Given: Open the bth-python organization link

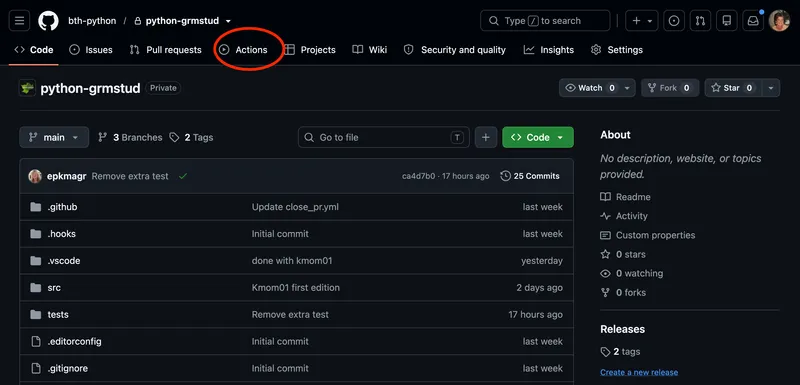Looking at the screenshot, I should coord(92,21).
